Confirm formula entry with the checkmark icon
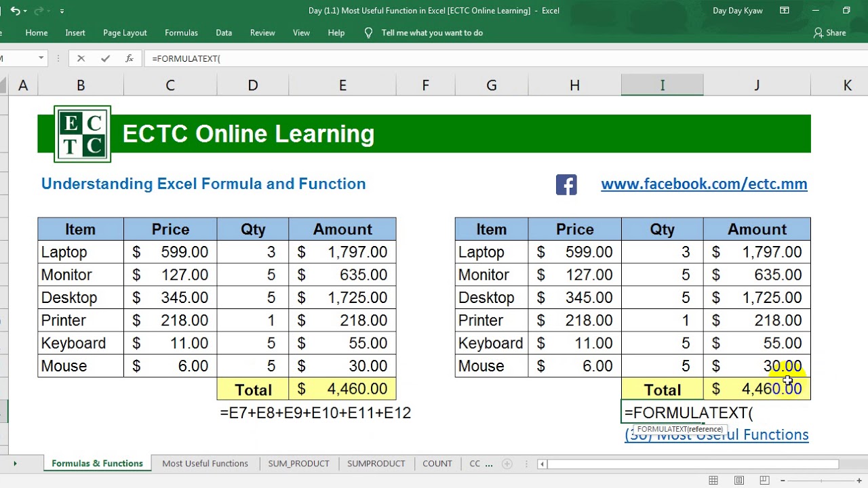 [x=105, y=58]
